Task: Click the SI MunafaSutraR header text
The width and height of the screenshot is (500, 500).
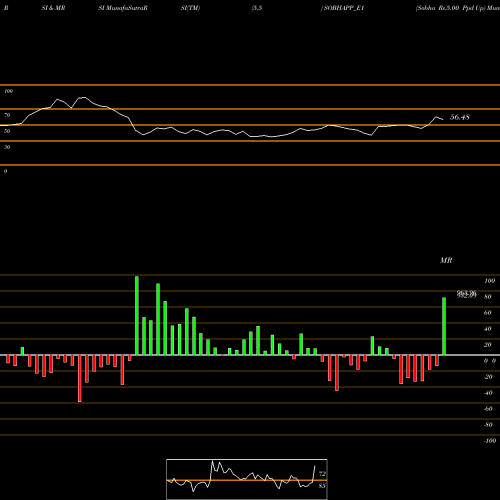Action: [x=123, y=8]
